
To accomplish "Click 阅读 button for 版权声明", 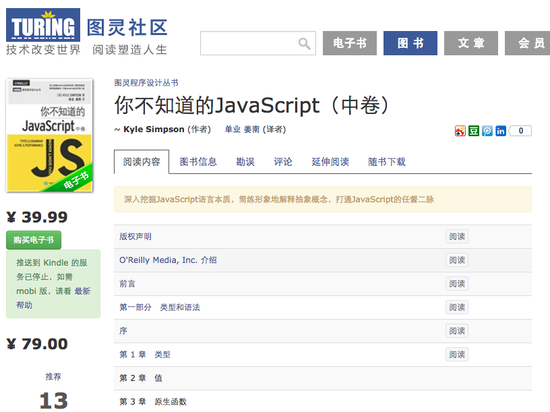I will coord(457,236).
